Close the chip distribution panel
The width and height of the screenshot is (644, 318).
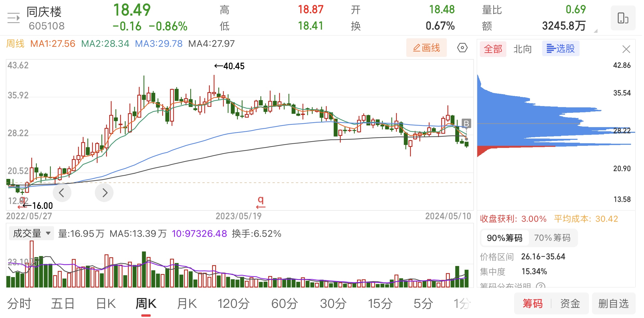point(626,49)
